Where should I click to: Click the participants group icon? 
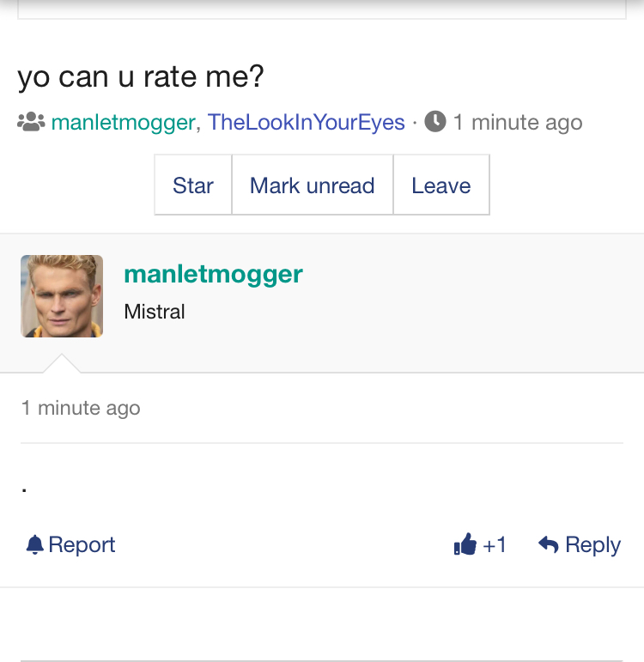point(31,122)
